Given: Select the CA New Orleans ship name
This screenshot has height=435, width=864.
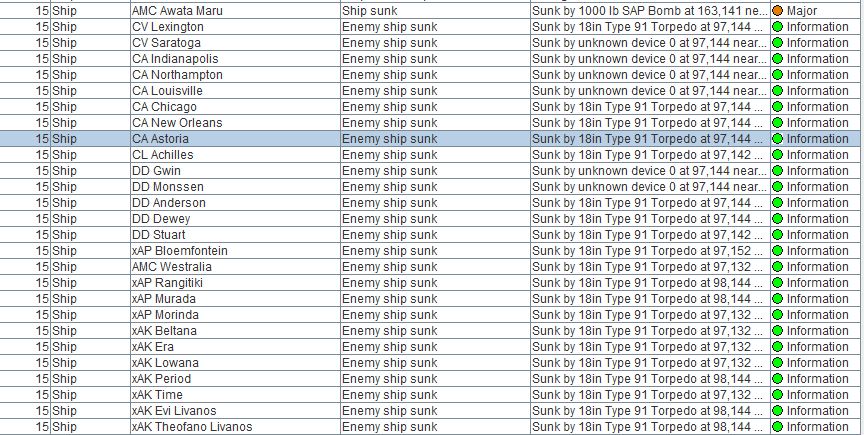Looking at the screenshot, I should click(x=177, y=122).
